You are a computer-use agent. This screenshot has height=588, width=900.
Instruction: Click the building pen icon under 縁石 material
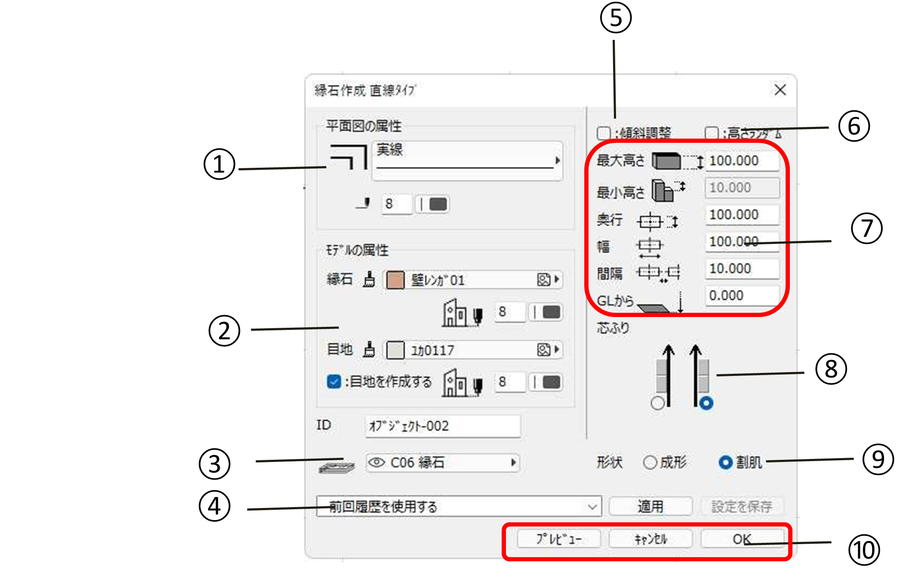(462, 313)
